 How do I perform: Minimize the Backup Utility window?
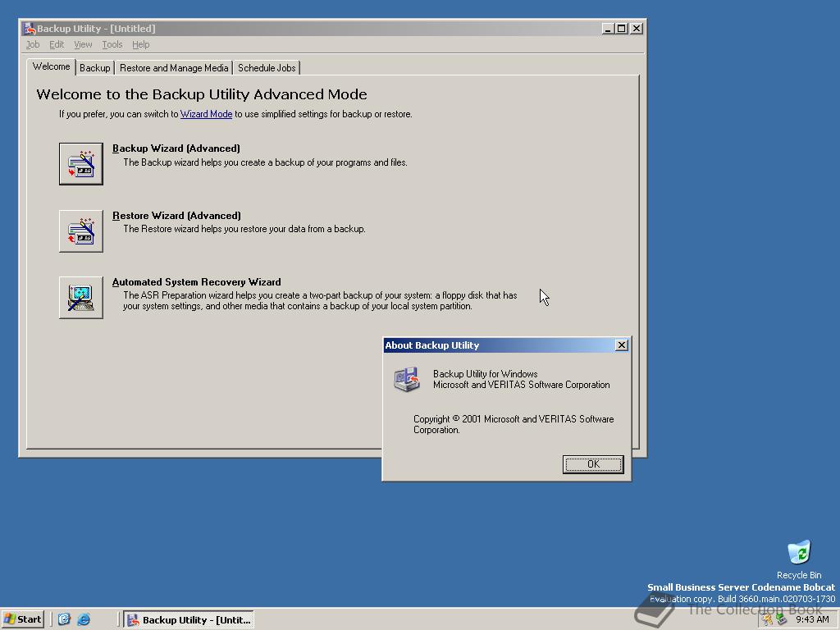607,29
